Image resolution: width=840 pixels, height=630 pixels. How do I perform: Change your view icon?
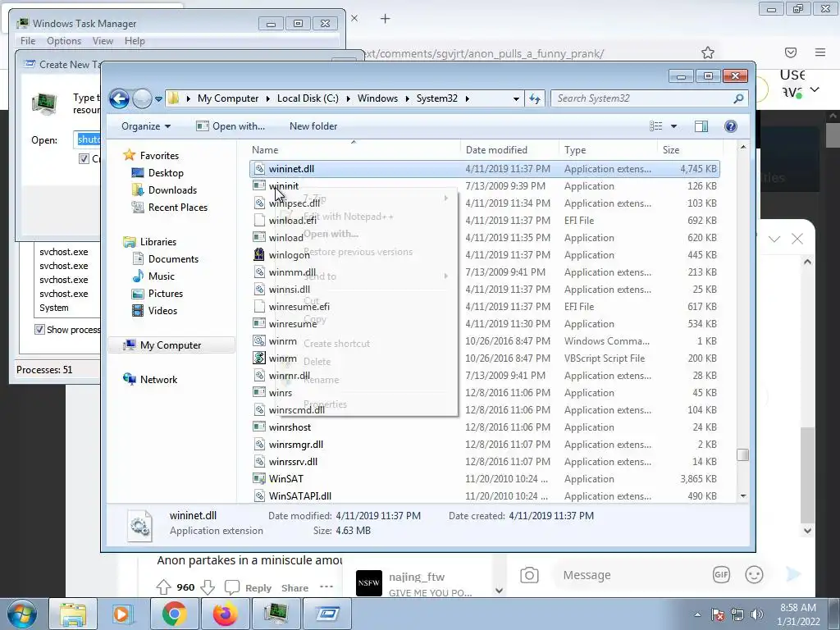656,126
